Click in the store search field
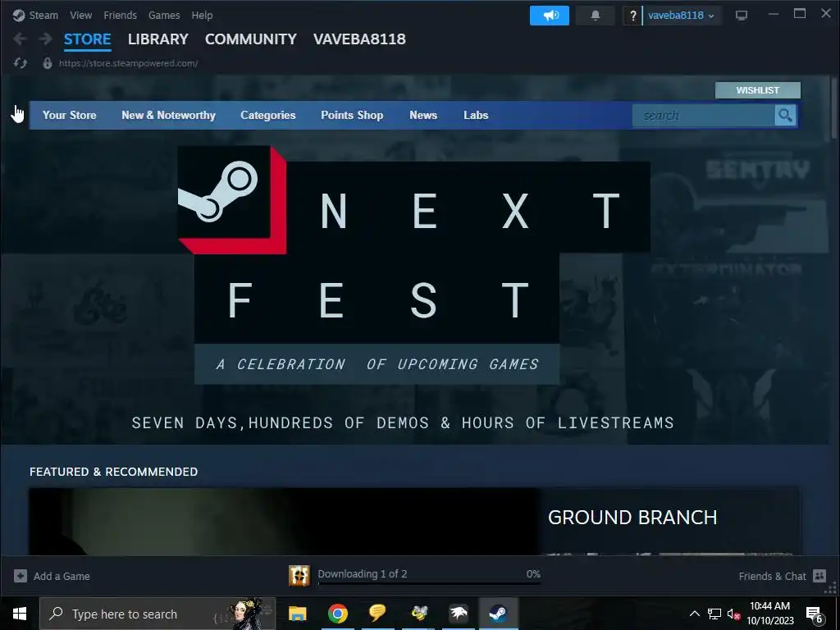The height and width of the screenshot is (630, 840). tap(703, 115)
